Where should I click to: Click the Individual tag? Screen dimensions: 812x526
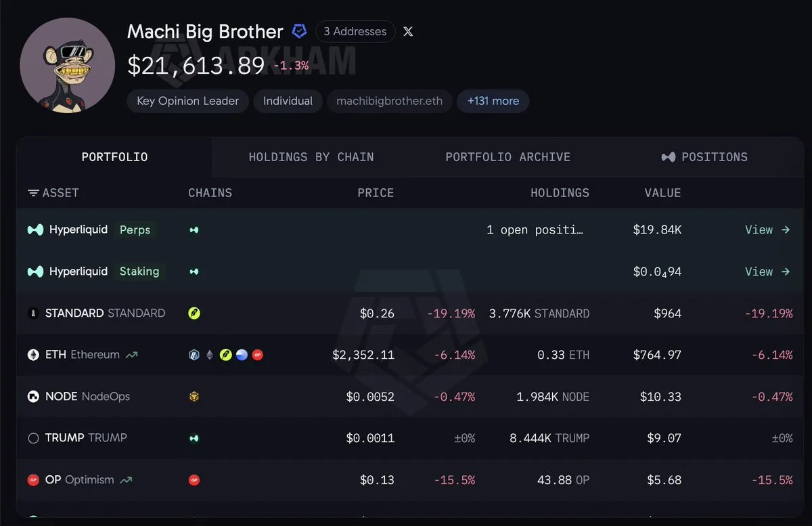288,101
